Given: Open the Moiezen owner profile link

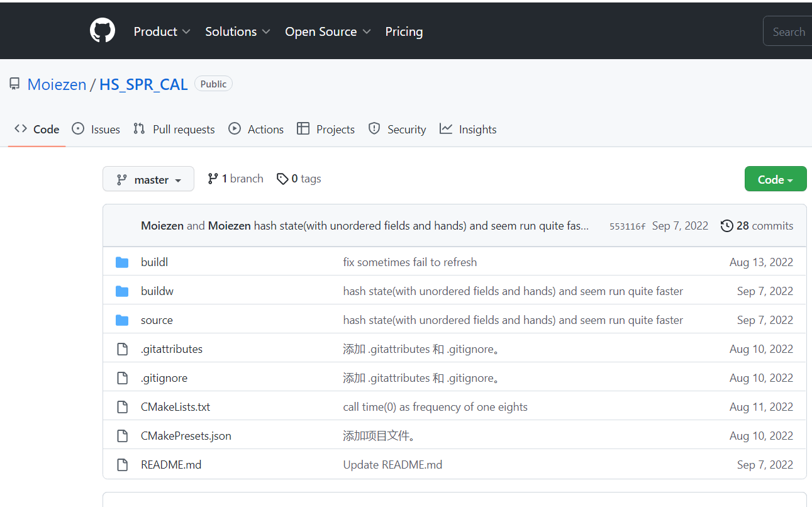Looking at the screenshot, I should pos(57,84).
